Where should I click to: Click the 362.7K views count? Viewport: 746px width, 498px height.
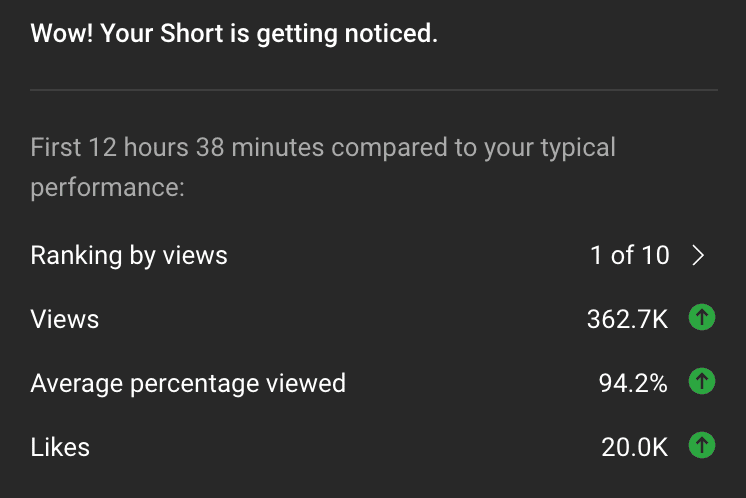(627, 319)
